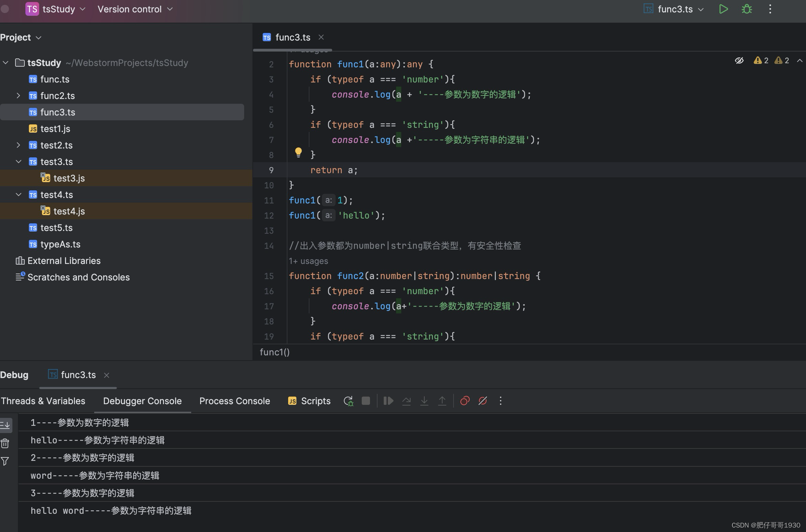Viewport: 806px width, 532px height.
Task: Click the comment on line 14
Action: (x=405, y=246)
